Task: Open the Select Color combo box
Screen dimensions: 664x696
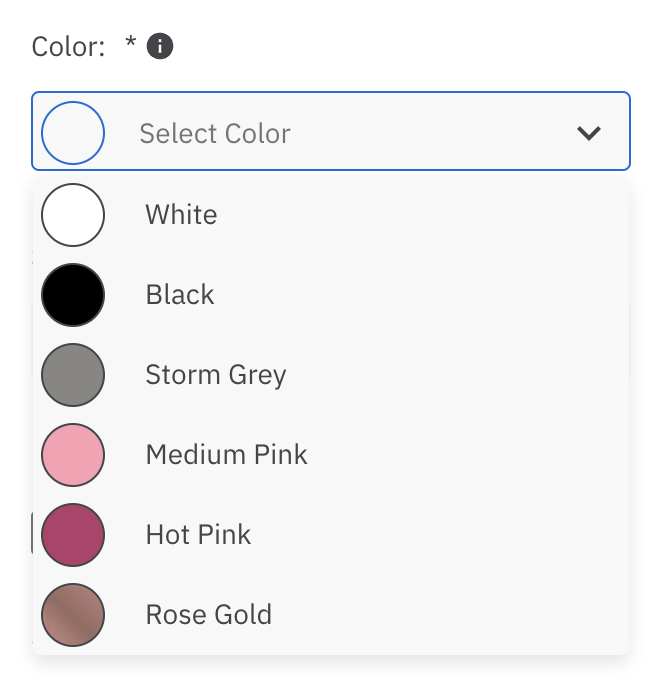Action: (331, 131)
